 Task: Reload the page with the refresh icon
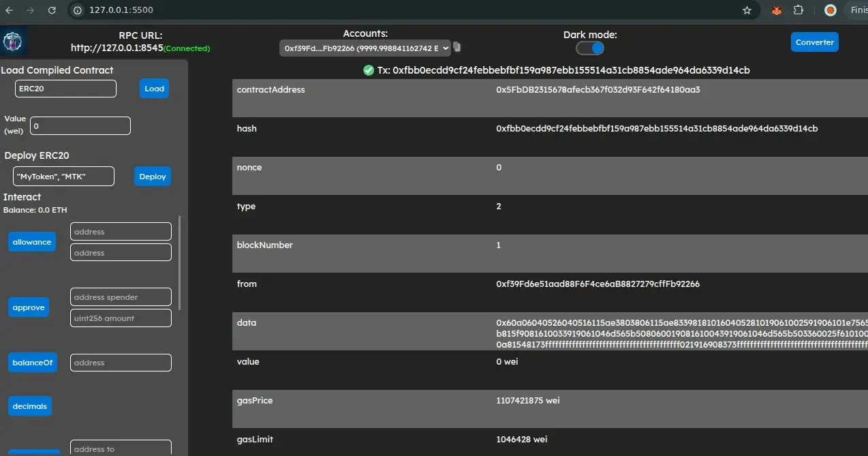[53, 10]
